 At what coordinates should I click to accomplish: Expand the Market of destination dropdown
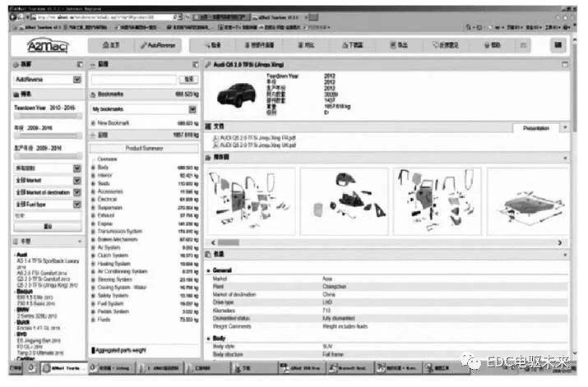[76, 192]
